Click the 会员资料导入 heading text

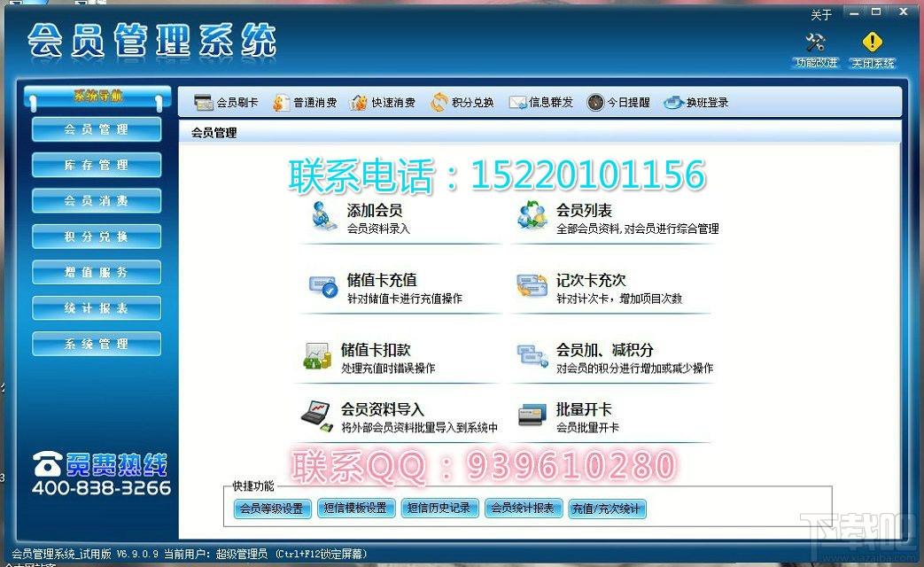coord(383,409)
